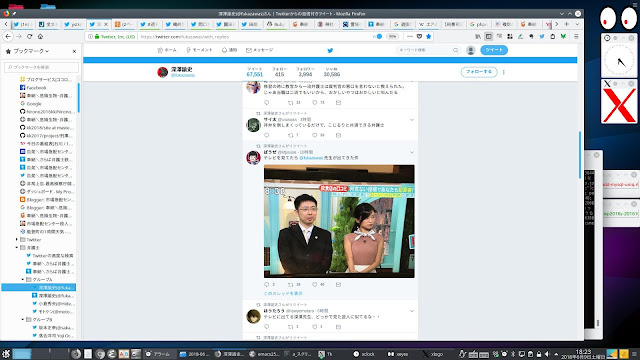Click the Twitter page vertical scrollbar

click(580, 155)
